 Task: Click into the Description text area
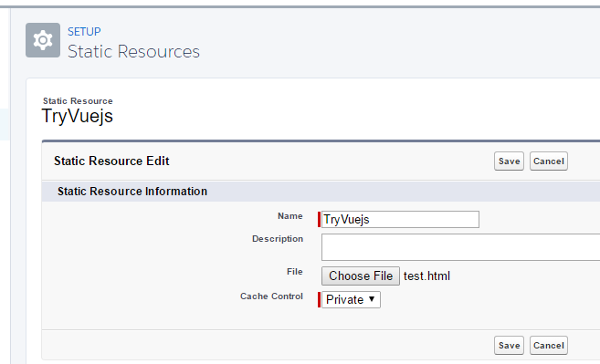[460, 247]
